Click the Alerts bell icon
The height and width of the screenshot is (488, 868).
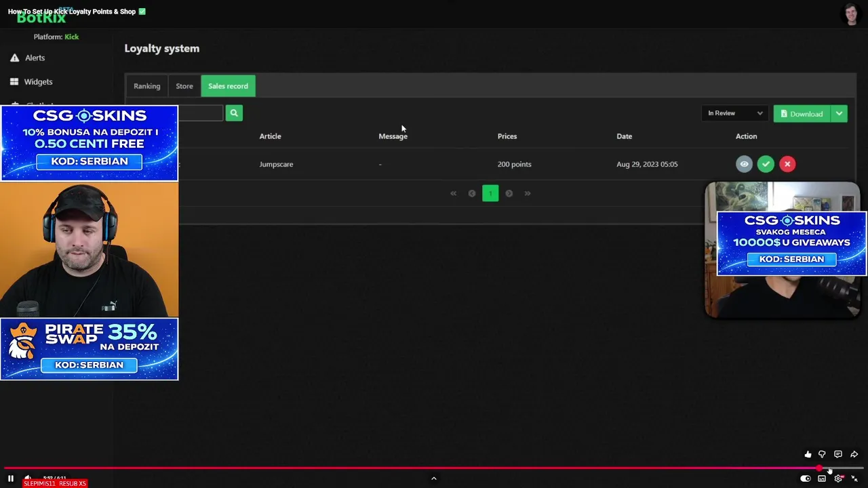tap(14, 58)
